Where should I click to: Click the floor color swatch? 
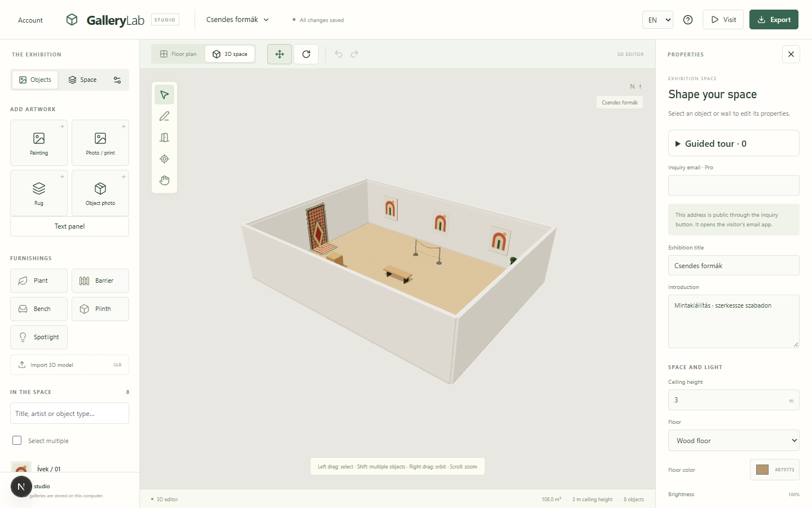pos(762,470)
